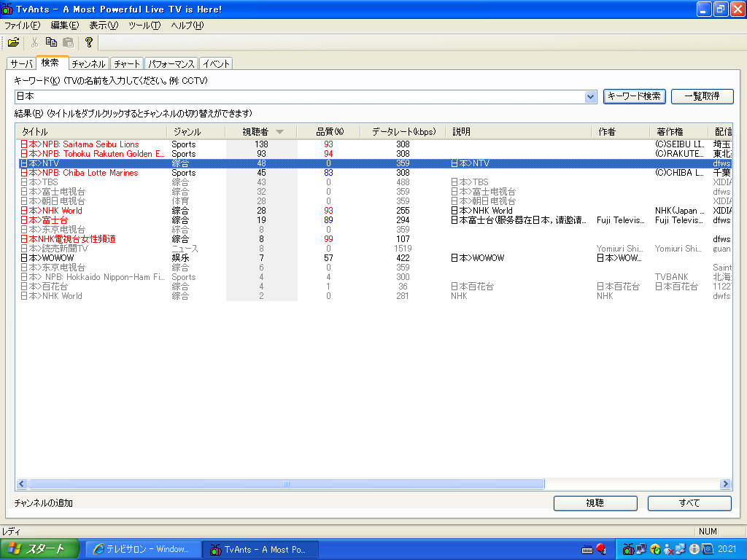
Task: Click the red ball IME icon on the taskbar
Action: pos(601,549)
